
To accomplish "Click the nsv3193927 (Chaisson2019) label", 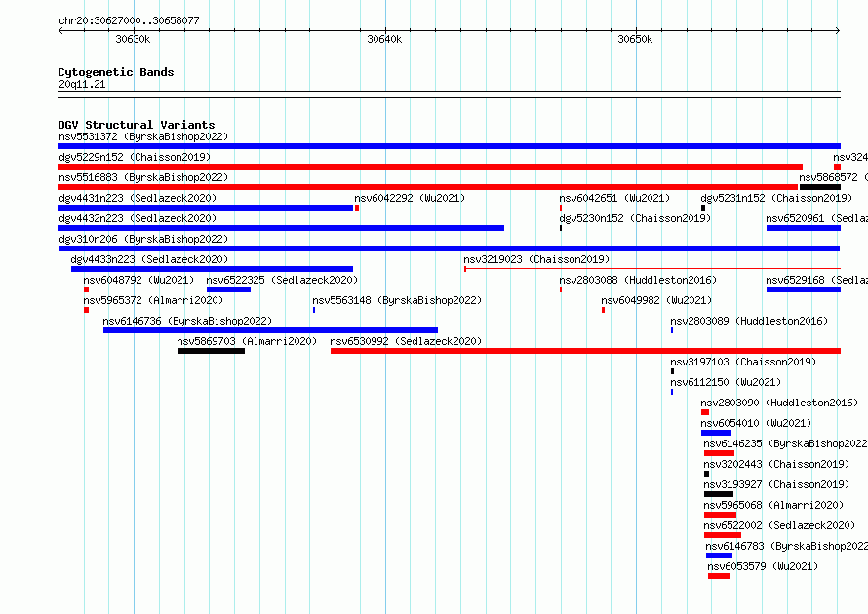I will coord(776,484).
